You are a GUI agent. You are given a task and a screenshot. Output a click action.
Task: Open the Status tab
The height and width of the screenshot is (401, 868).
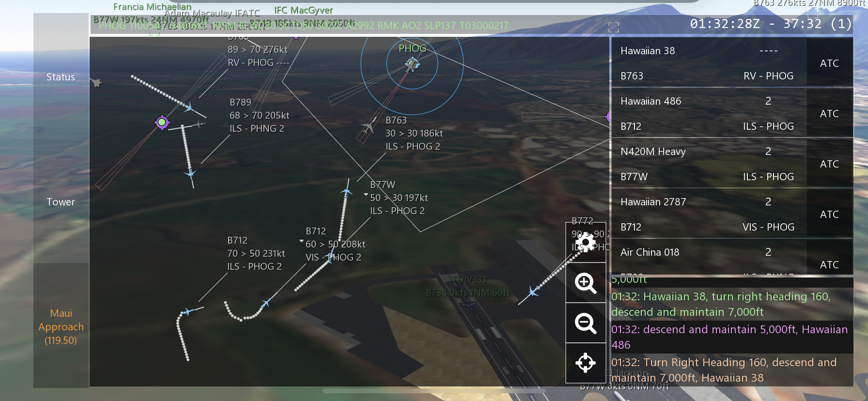pos(61,77)
